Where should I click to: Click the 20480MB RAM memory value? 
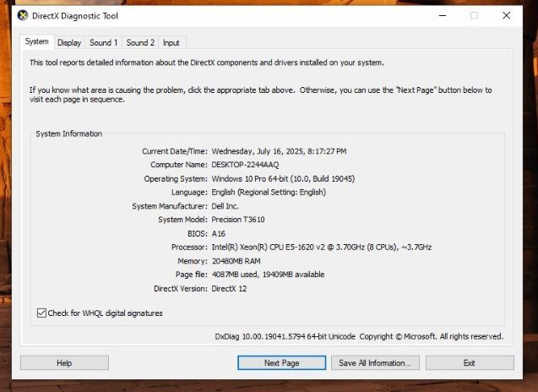pos(236,261)
